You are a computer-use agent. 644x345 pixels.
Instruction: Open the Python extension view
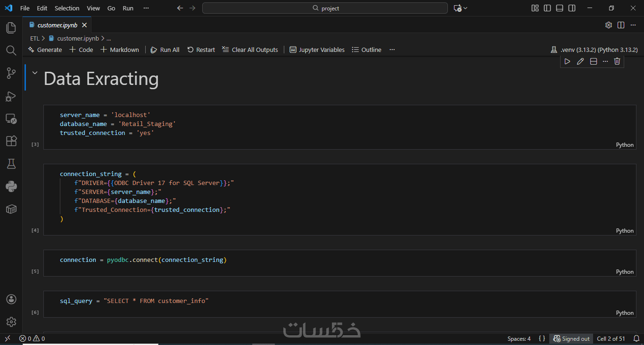pos(11,186)
